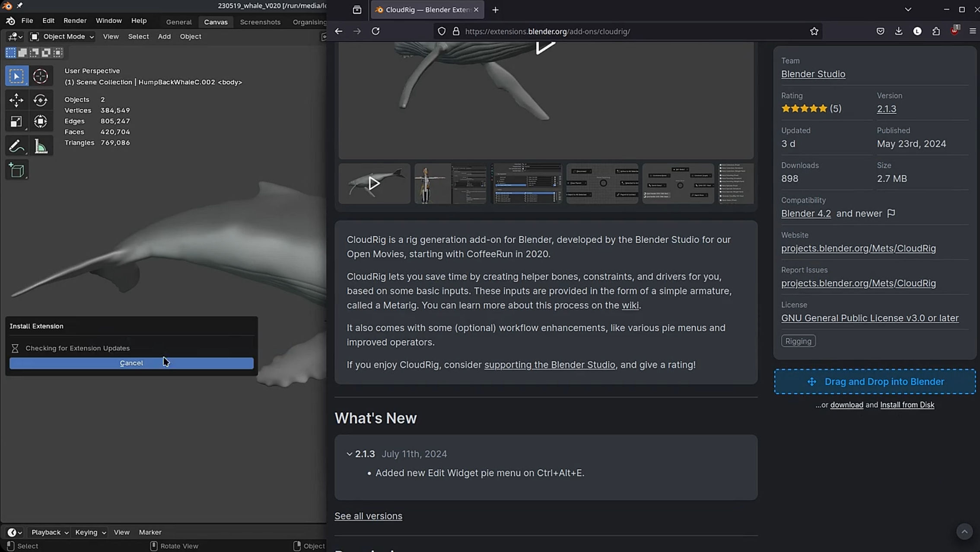Open the wiki link in description
Image resolution: width=980 pixels, height=552 pixels.
tap(630, 305)
